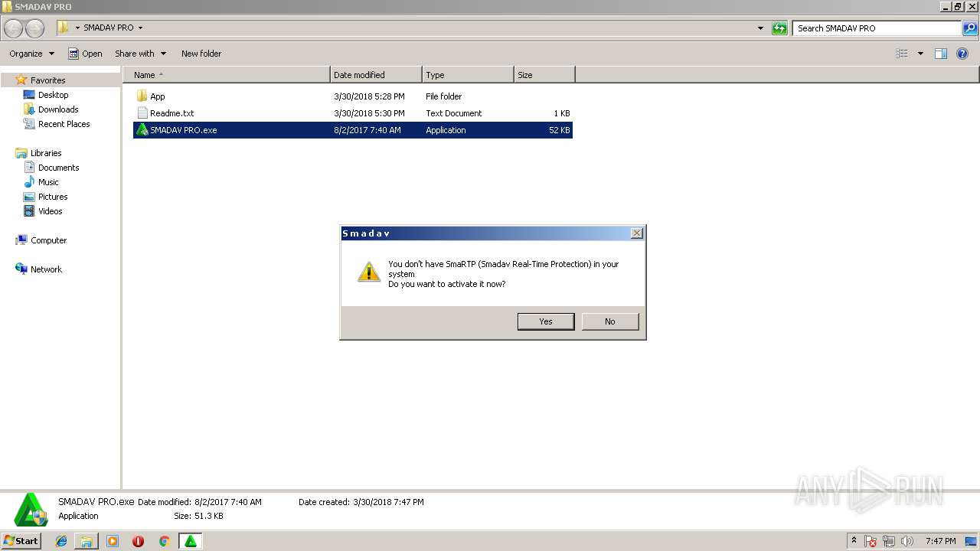Launch Chrome from taskbar
Image resolution: width=980 pixels, height=551 pixels.
[164, 541]
